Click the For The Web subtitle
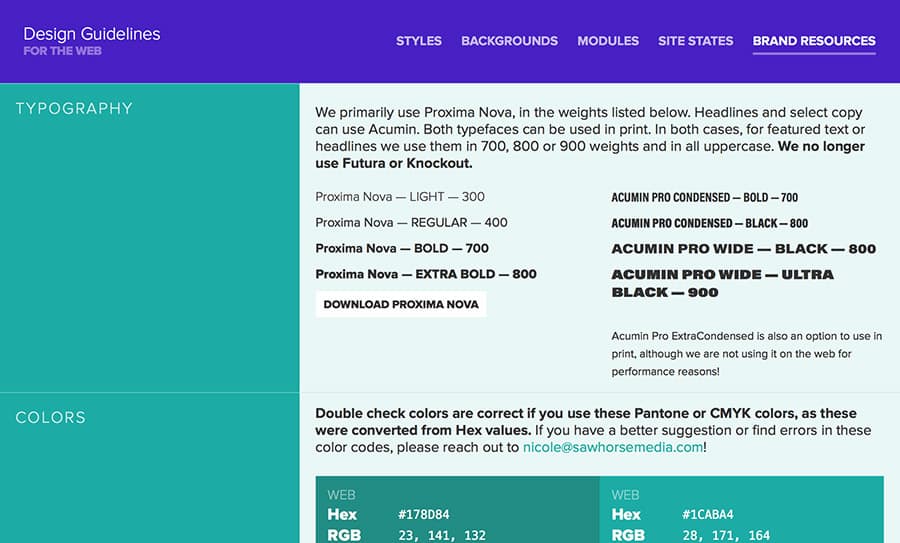This screenshot has height=543, width=900. [63, 51]
